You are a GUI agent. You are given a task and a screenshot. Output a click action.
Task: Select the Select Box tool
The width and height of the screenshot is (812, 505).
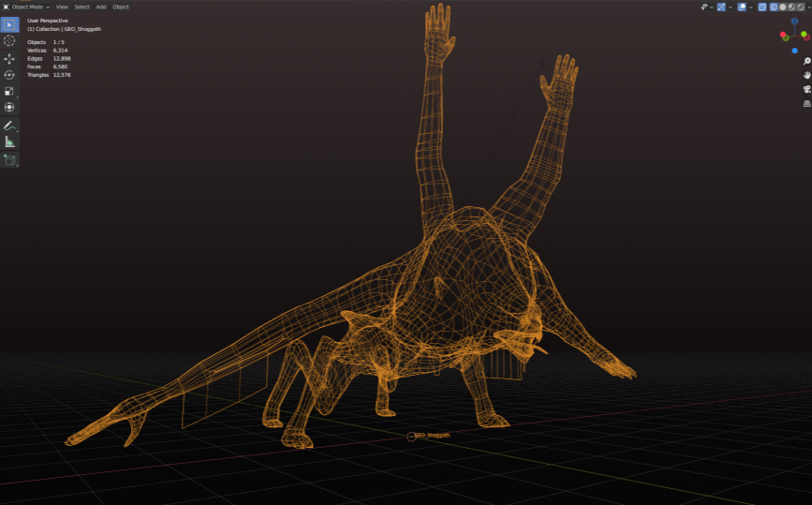coord(9,24)
